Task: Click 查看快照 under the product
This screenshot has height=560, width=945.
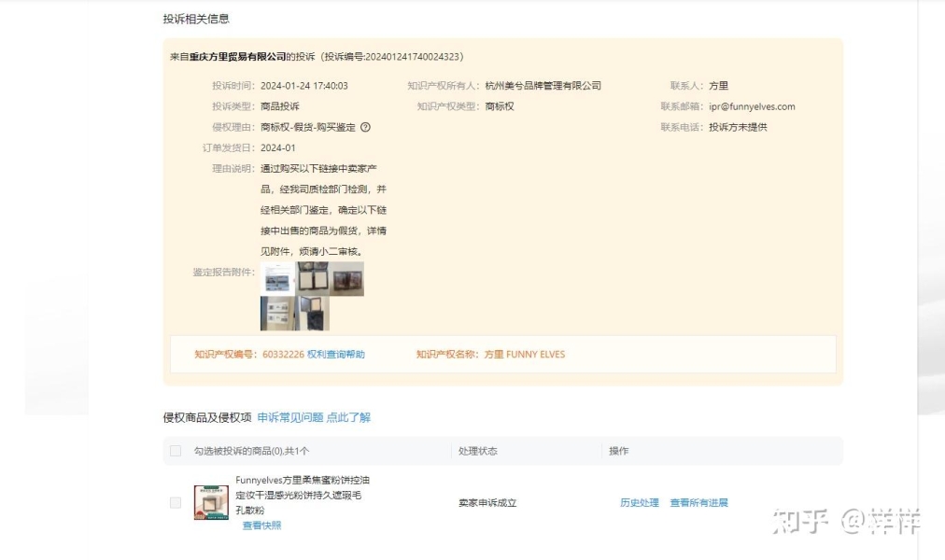Action: click(x=261, y=525)
